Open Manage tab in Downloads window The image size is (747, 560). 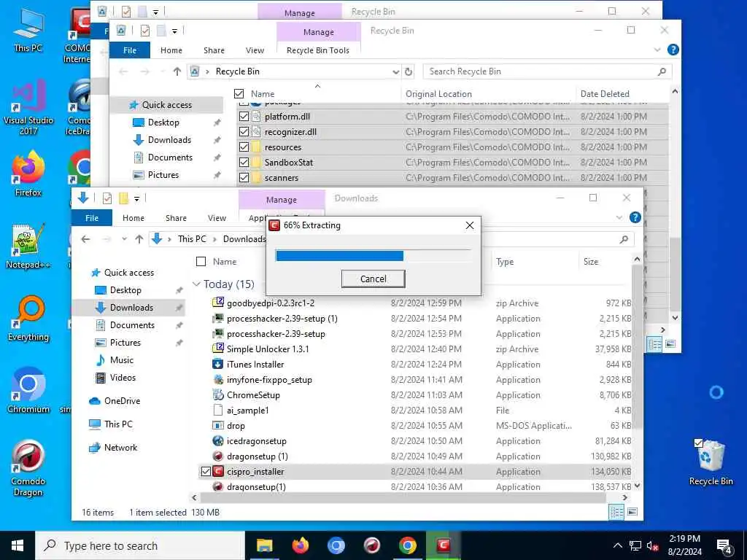(282, 200)
